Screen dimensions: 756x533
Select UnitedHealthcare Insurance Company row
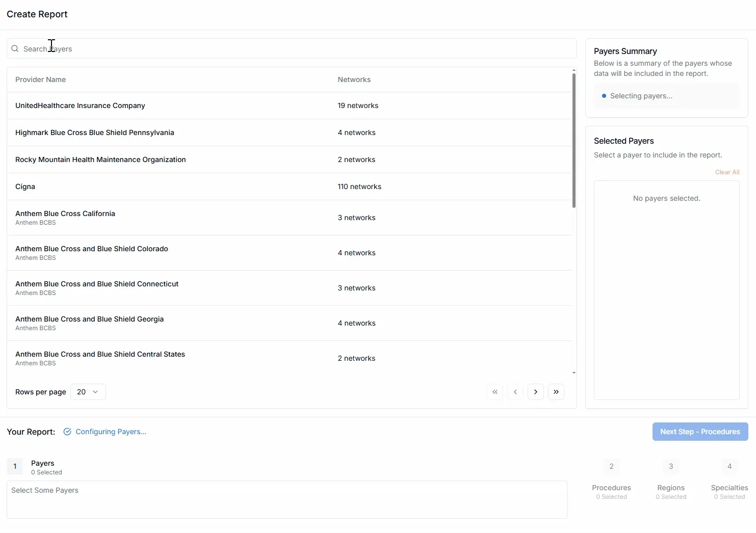click(x=289, y=105)
